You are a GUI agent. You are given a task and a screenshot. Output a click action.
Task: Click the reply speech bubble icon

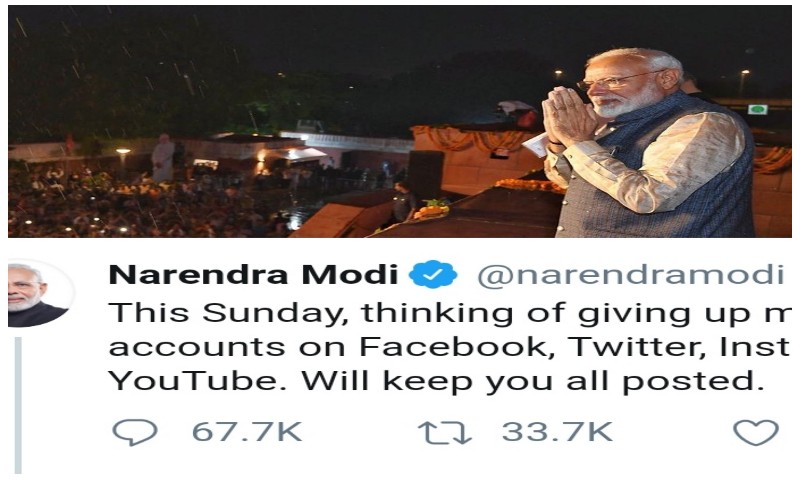coord(135,432)
